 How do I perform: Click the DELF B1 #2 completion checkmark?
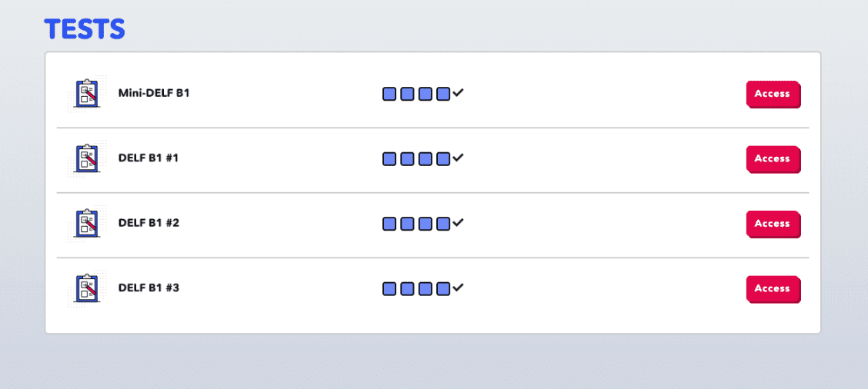(459, 223)
